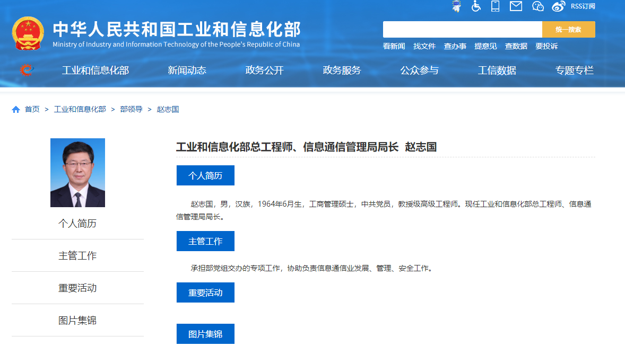The height and width of the screenshot is (364, 625).
Task: Select 主管工作 in the left sidebar
Action: click(77, 256)
